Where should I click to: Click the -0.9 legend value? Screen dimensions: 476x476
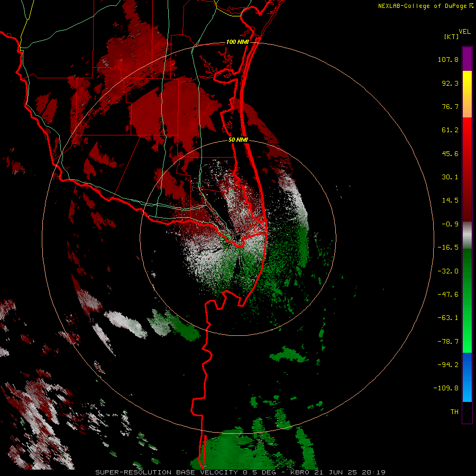(x=450, y=224)
